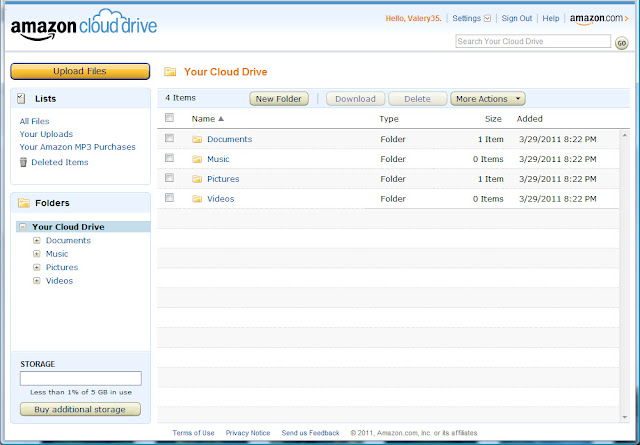The height and width of the screenshot is (445, 640).
Task: Click the Music row folder icon
Action: (x=197, y=159)
